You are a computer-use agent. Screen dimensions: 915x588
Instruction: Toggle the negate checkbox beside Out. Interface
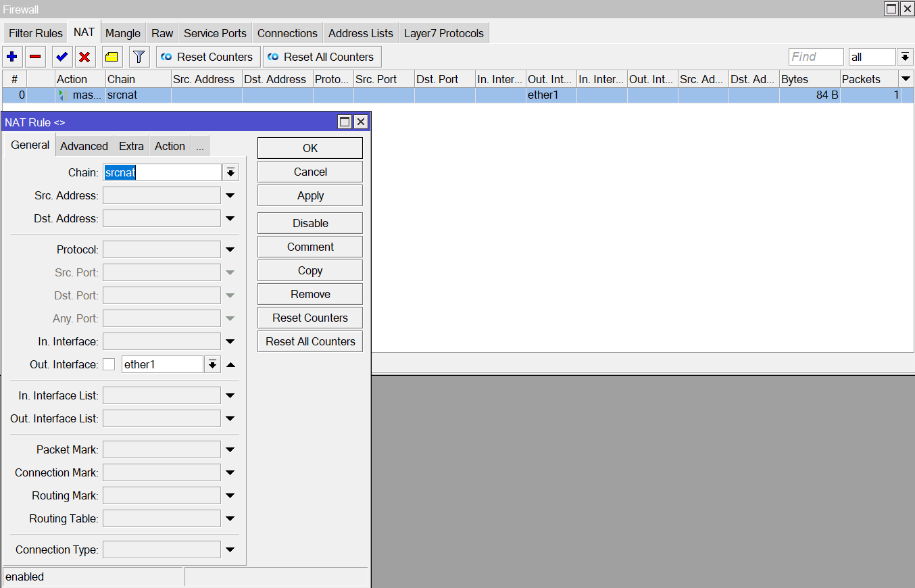tap(108, 364)
